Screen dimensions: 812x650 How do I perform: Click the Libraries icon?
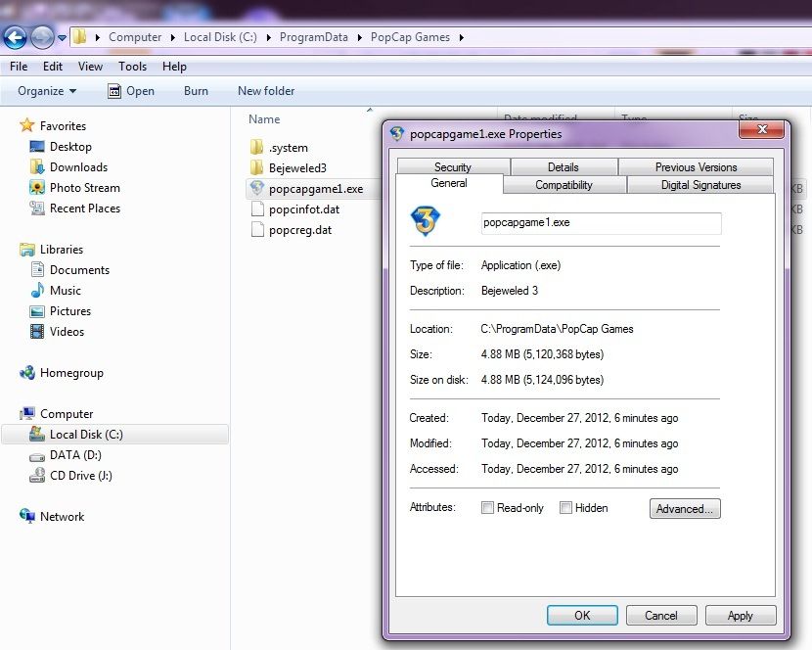coord(27,250)
